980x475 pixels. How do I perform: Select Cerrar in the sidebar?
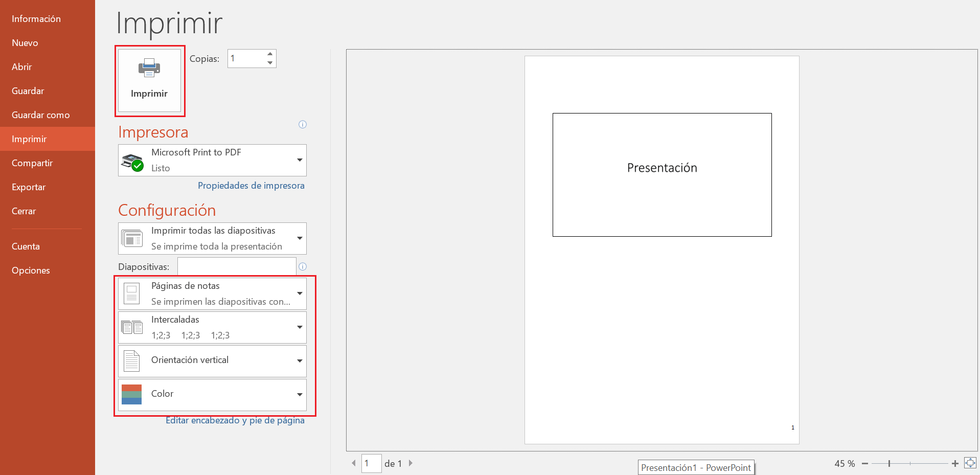[x=48, y=211]
